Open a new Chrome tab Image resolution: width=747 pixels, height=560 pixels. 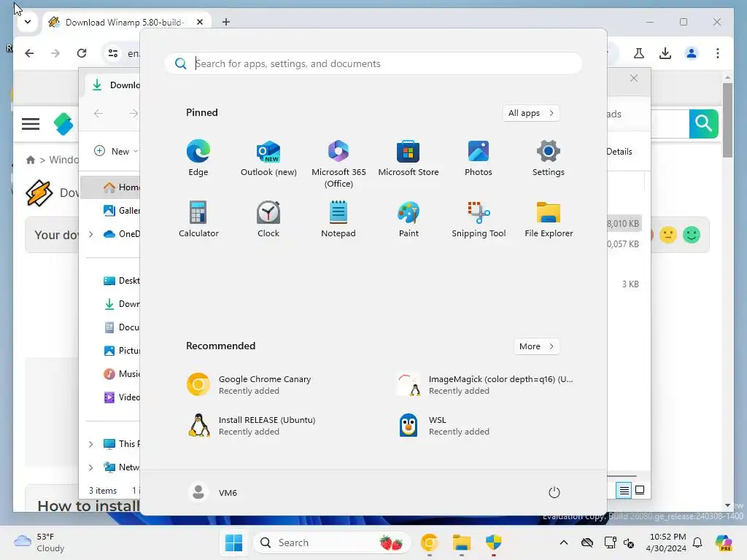(226, 22)
